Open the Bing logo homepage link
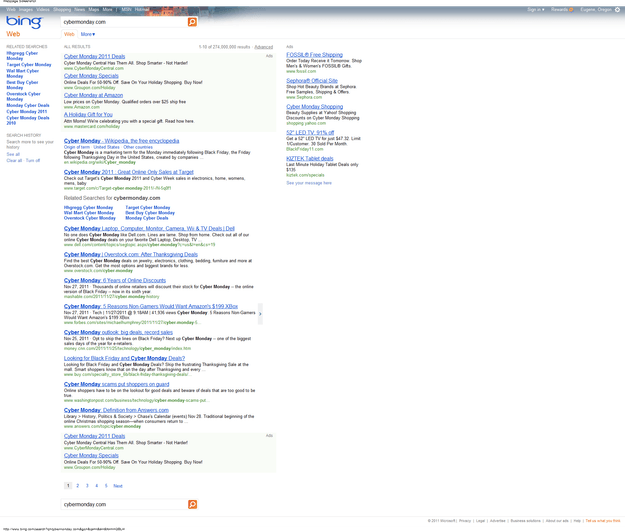 [24, 22]
